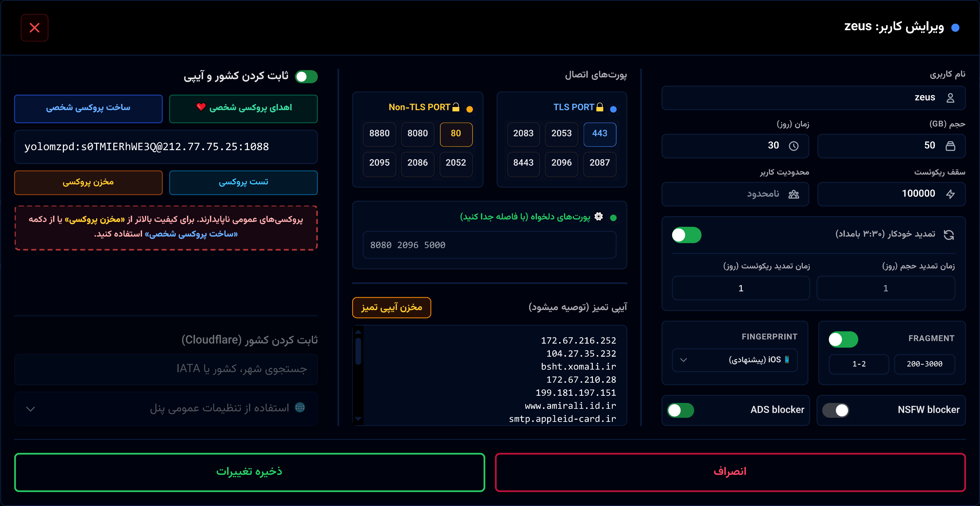980x506 pixels.
Task: Close the edit user dialog with red X
Action: [35, 28]
